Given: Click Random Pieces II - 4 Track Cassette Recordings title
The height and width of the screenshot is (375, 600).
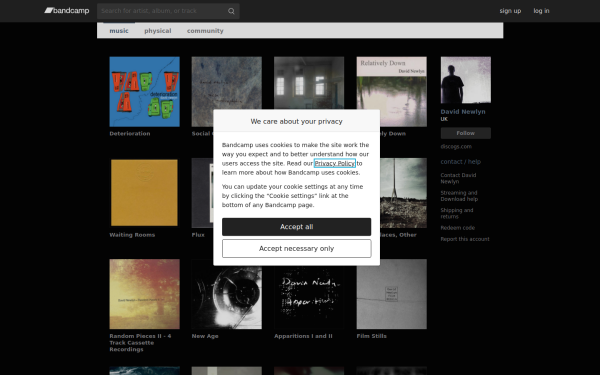Looking at the screenshot, I should pos(140,343).
